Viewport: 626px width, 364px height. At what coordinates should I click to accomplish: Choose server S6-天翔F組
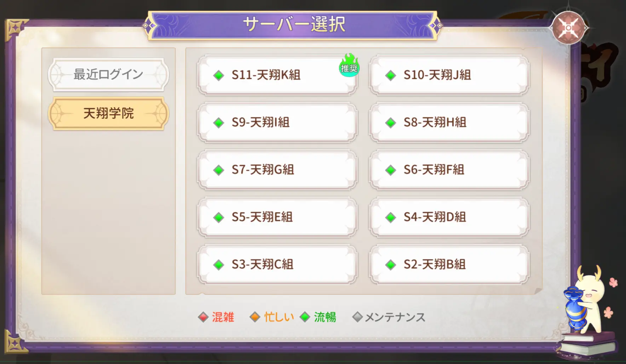[x=449, y=170]
